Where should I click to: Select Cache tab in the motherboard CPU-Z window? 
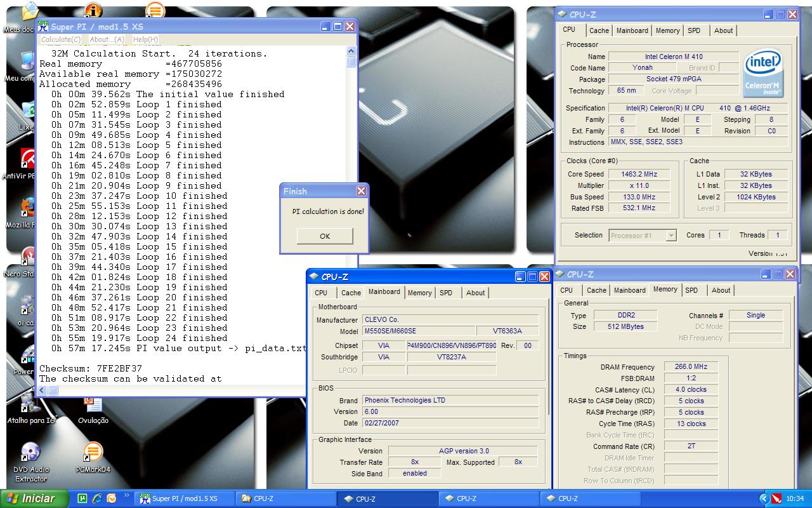(x=351, y=293)
